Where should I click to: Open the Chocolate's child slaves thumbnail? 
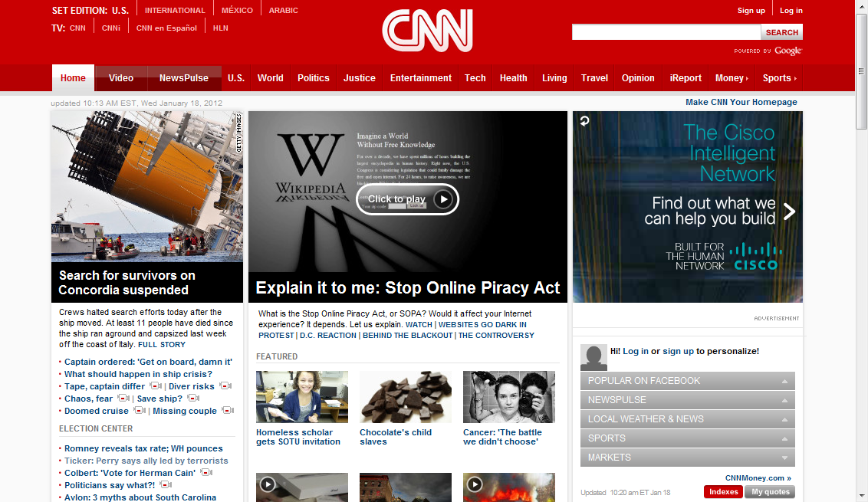pyautogui.click(x=405, y=397)
